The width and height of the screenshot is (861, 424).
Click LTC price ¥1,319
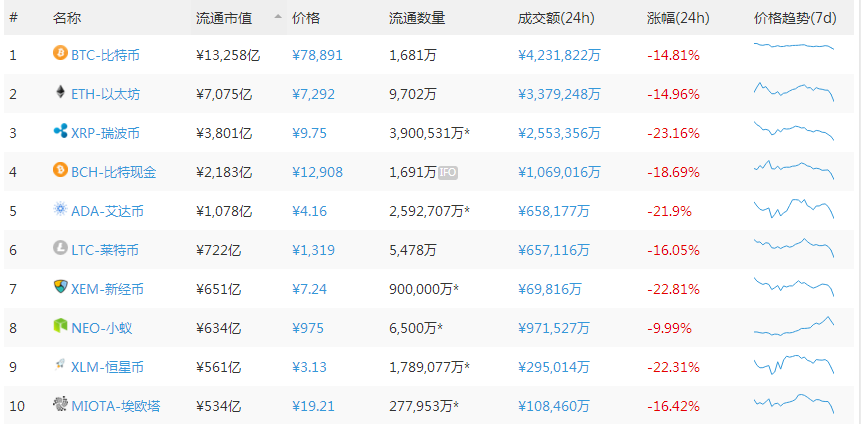click(314, 251)
